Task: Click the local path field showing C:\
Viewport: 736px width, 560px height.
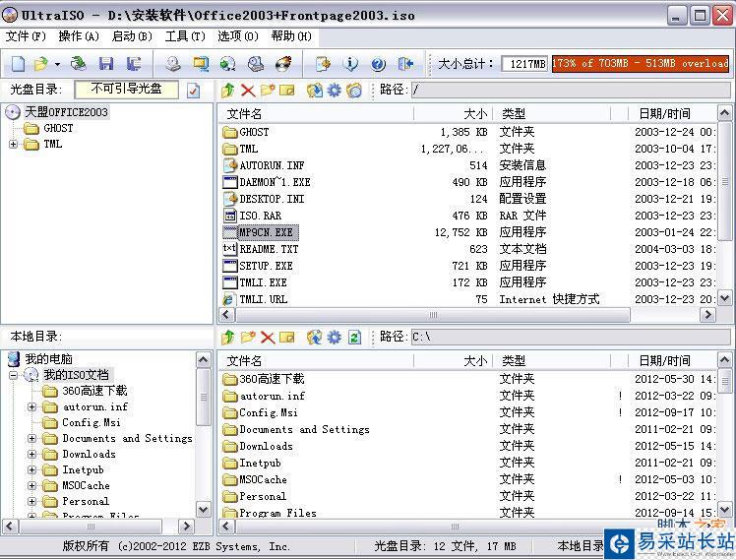Action: [x=571, y=337]
